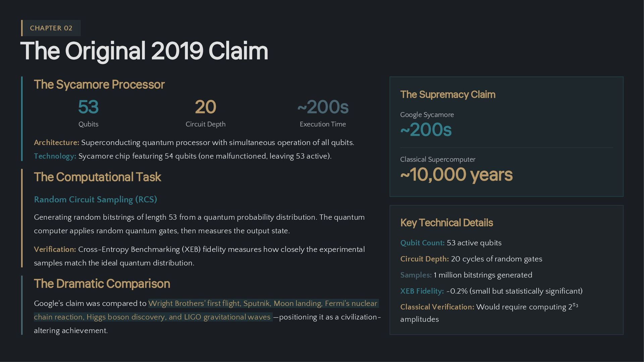Viewport: 644px width, 362px height.
Task: Select the Google Sycamore ~200s value
Action: [x=426, y=130]
